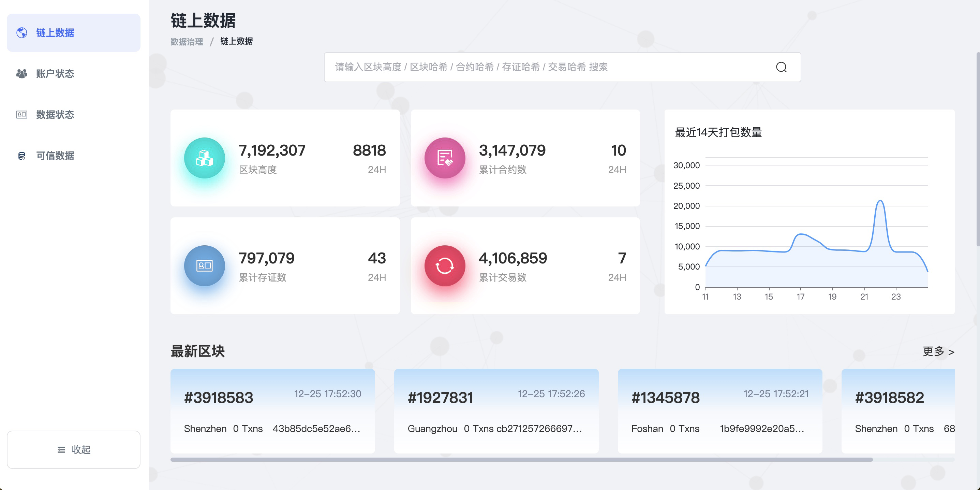
Task: Click the database icon beside 可信数据
Action: pos(22,156)
